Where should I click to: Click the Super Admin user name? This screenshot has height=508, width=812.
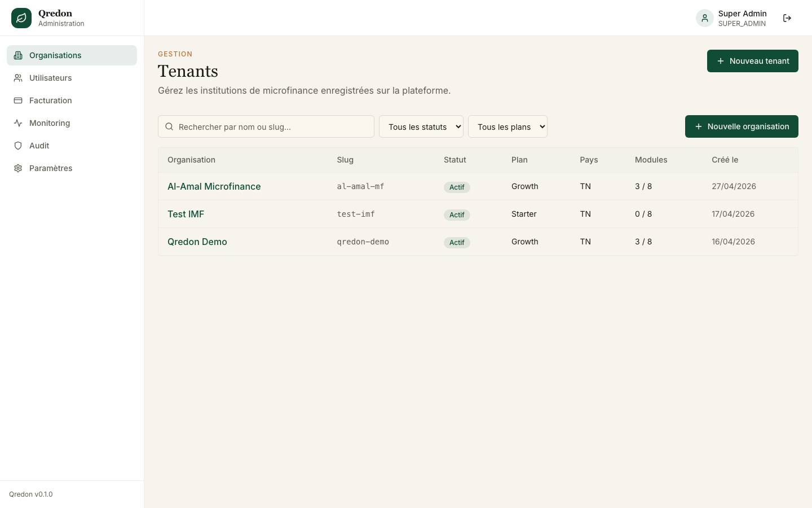point(742,14)
